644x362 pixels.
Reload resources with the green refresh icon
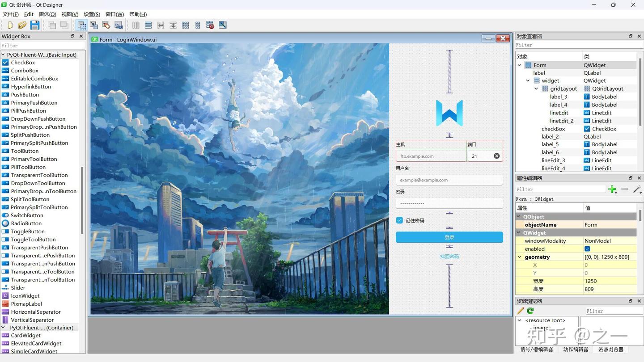(x=530, y=311)
